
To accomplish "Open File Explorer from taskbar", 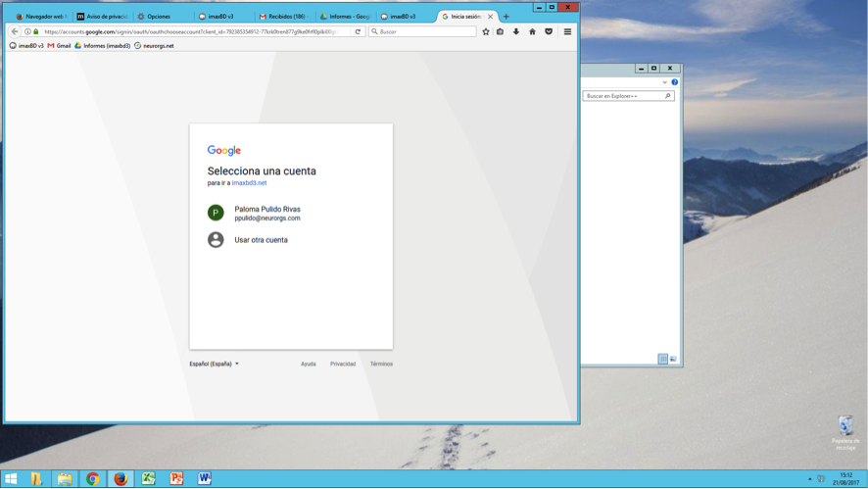I will [65, 478].
